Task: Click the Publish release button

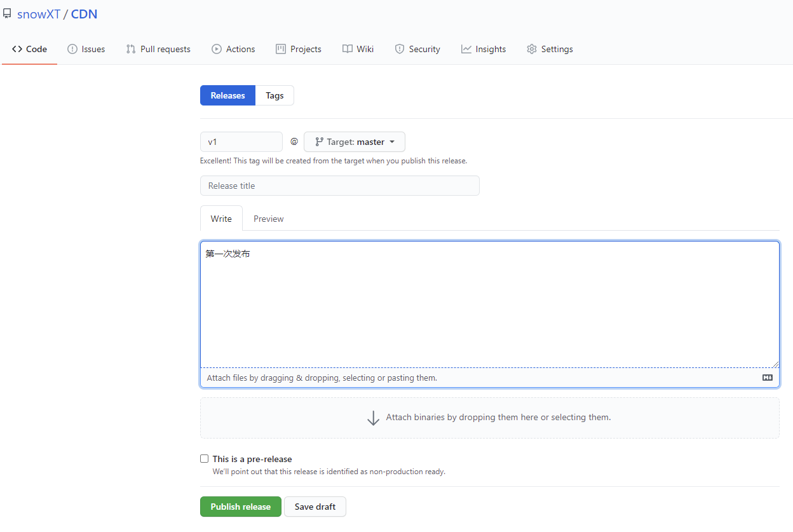Action: (240, 507)
